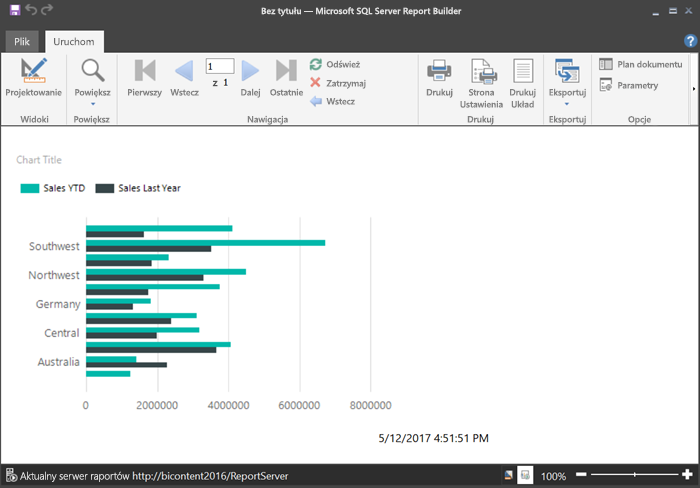Image resolution: width=700 pixels, height=488 pixels.
Task: Select the Uruchom tab
Action: [74, 42]
